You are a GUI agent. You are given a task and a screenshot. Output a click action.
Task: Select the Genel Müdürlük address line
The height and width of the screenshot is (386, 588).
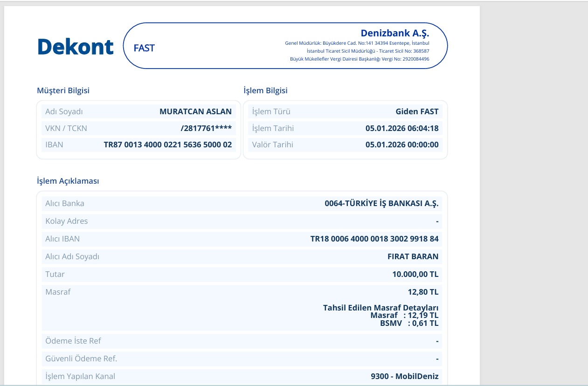pyautogui.click(x=357, y=43)
